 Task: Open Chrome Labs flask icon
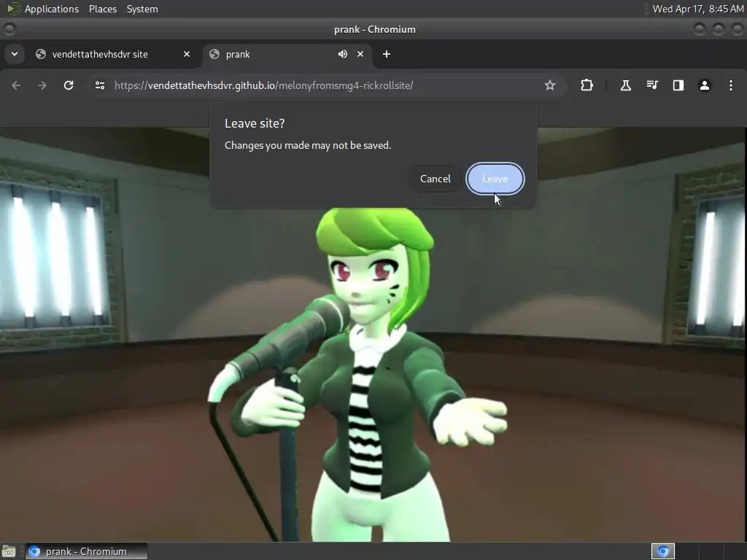[625, 85]
